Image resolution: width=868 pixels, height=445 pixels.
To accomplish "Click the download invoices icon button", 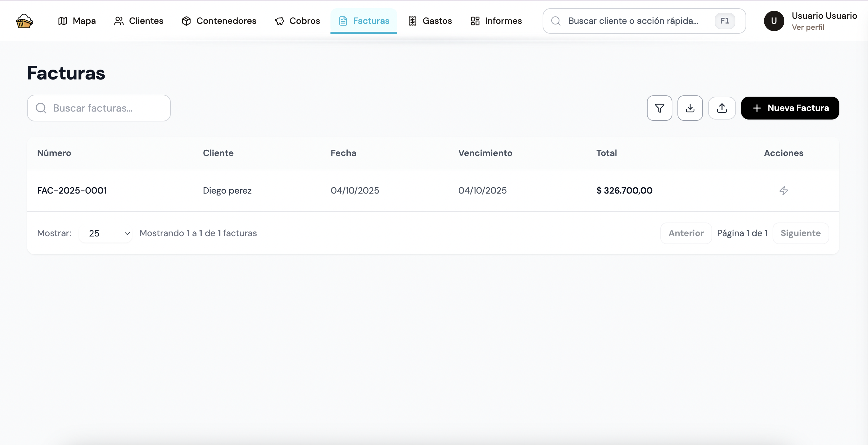I will (690, 108).
